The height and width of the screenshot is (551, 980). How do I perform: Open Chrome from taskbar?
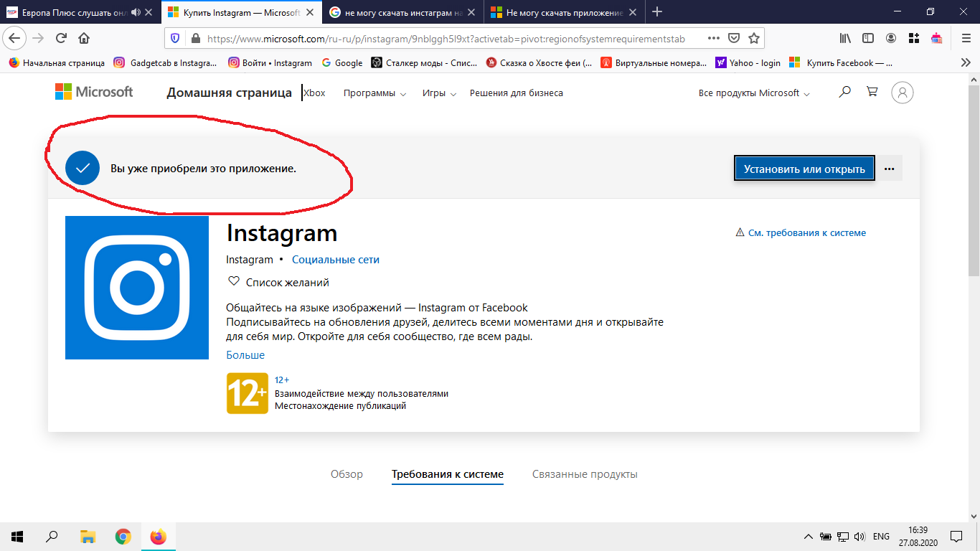pos(123,536)
